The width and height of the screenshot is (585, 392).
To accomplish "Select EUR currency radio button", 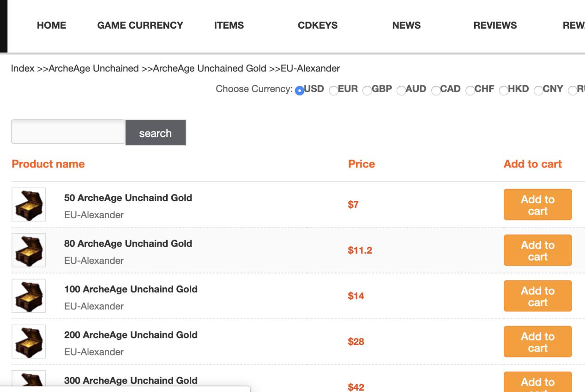I will click(333, 90).
